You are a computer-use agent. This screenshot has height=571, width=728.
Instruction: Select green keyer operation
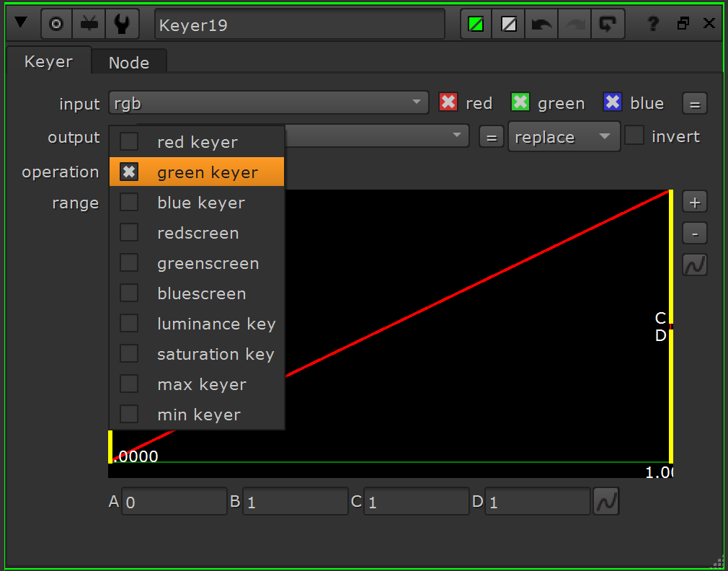coord(197,172)
